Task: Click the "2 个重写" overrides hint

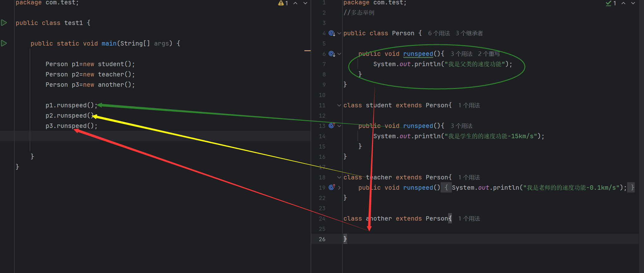Action: coord(489,54)
